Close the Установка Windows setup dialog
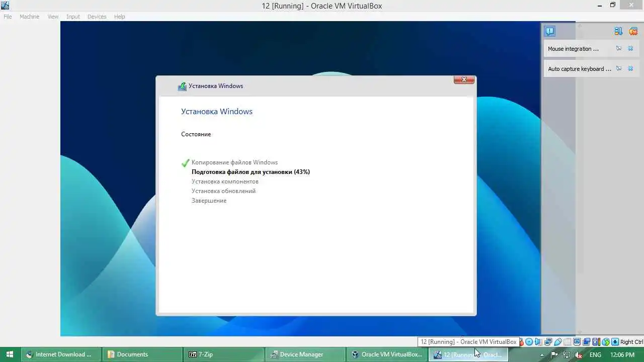The image size is (644, 362). click(x=464, y=79)
